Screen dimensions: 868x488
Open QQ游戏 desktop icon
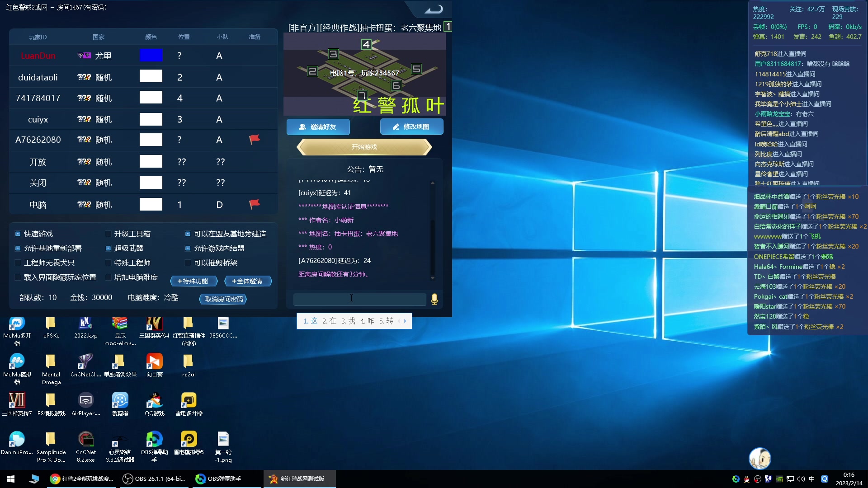pyautogui.click(x=154, y=404)
